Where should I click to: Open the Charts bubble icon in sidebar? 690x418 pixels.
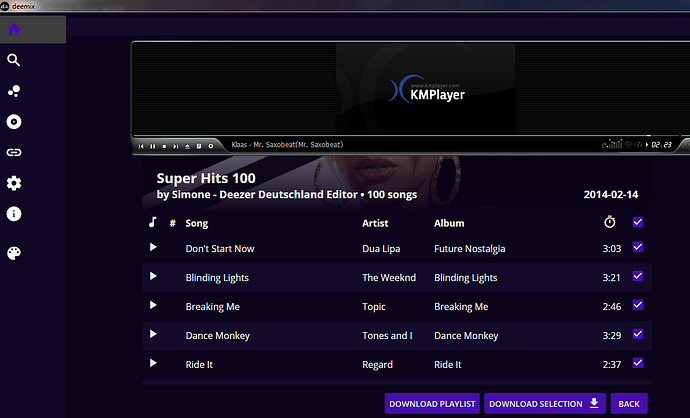tap(14, 91)
